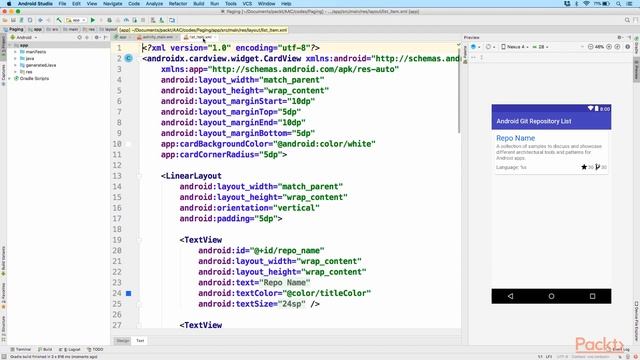This screenshot has height=360, width=640.
Task: Open the Android Studio application menu
Action: pyautogui.click(x=35, y=4)
